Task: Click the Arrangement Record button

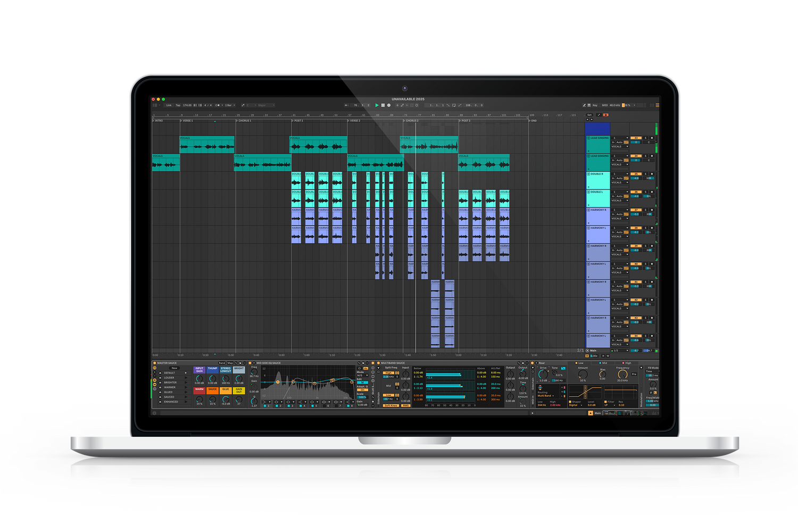Action: [x=389, y=105]
